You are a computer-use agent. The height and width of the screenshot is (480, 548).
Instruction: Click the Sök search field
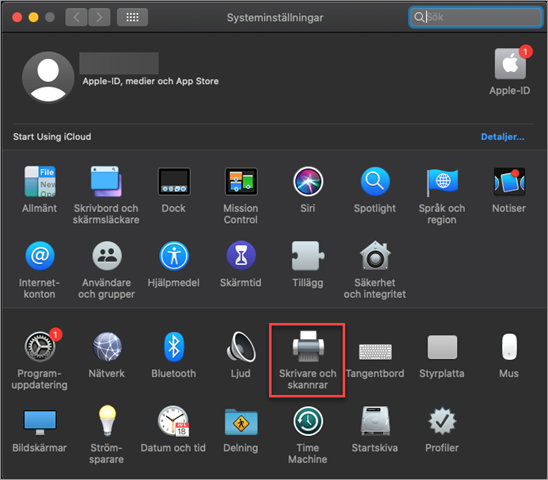click(475, 17)
